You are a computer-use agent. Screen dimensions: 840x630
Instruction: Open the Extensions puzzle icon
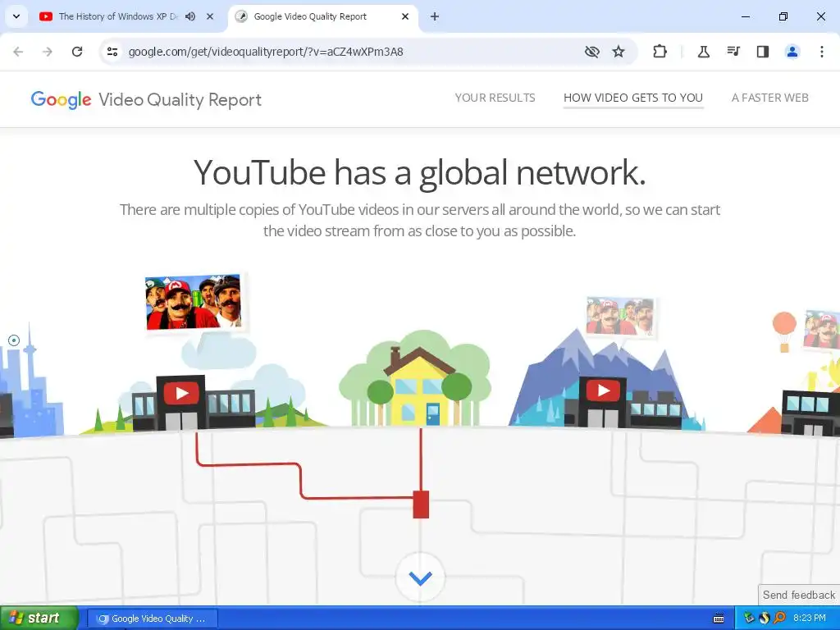coord(660,52)
